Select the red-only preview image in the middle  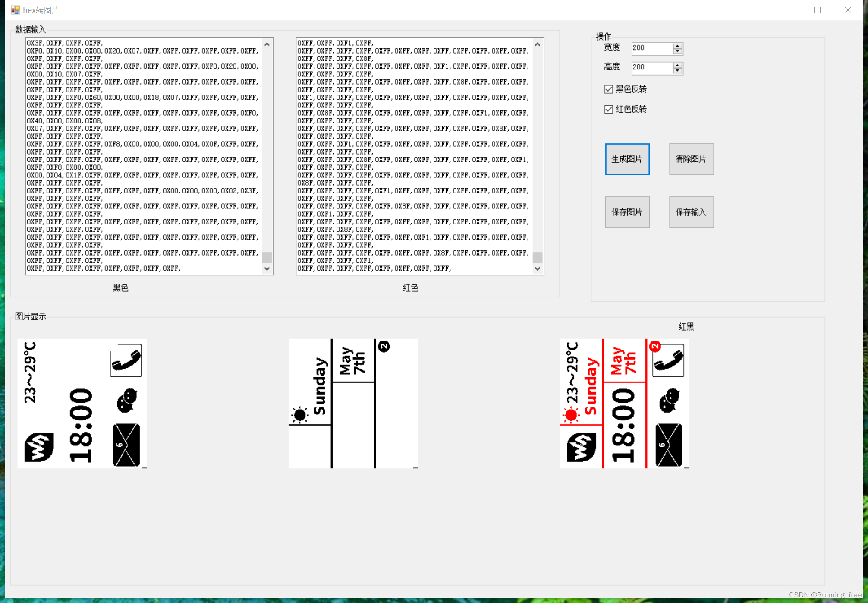pos(353,404)
